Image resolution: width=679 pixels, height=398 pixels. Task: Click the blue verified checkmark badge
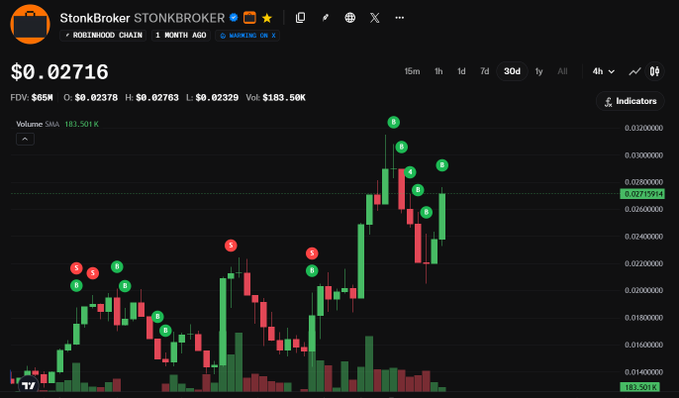(234, 18)
